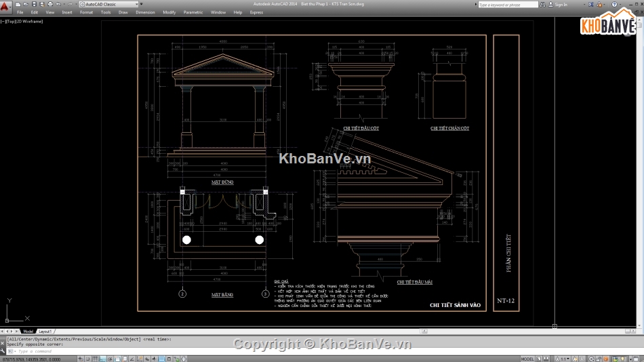Toggle Polar Tracking in status bar

click(x=110, y=359)
